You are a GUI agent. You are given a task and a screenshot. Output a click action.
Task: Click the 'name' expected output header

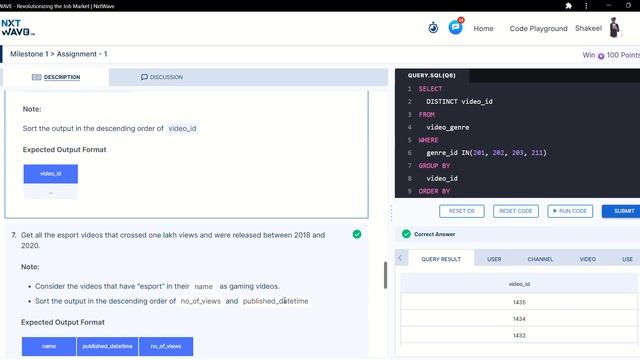(x=49, y=346)
